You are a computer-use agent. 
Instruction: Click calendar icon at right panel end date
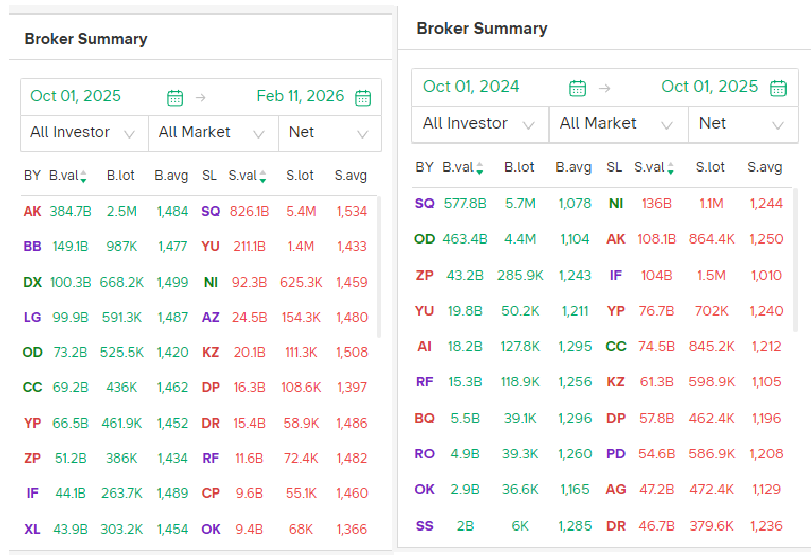coord(778,87)
